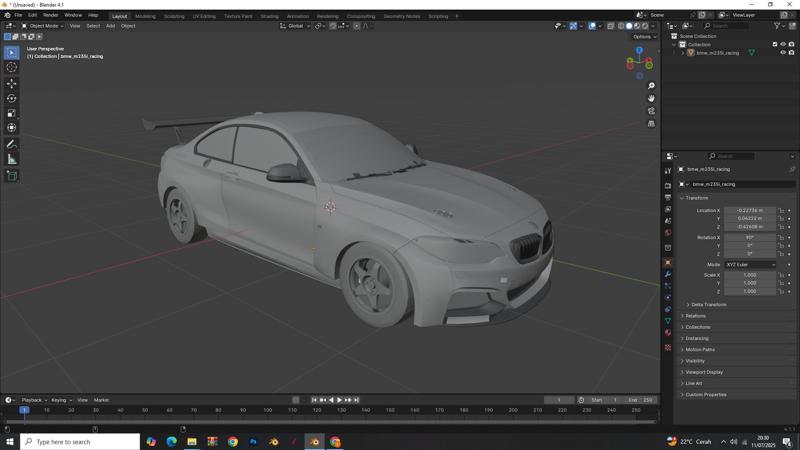Open the Material properties tab
800x450 pixels.
[668, 333]
